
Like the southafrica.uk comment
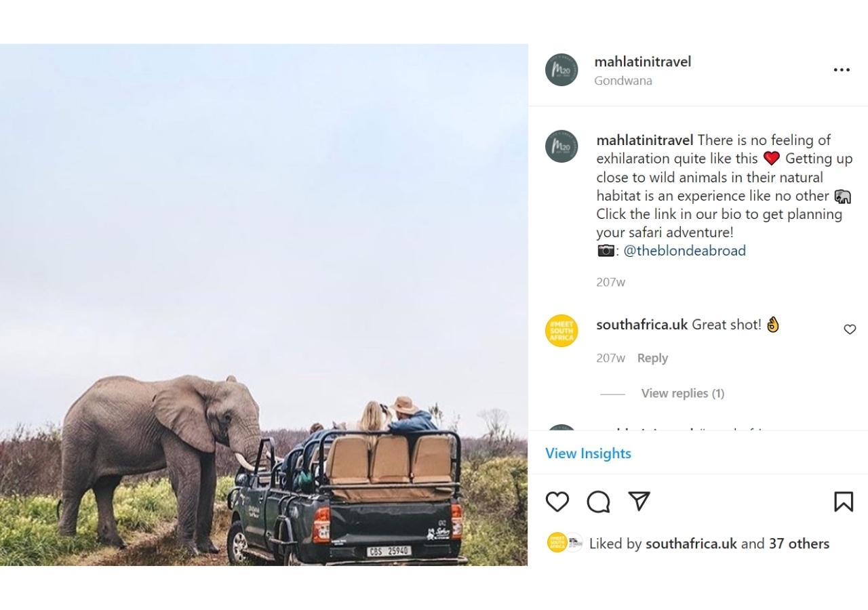(x=850, y=329)
